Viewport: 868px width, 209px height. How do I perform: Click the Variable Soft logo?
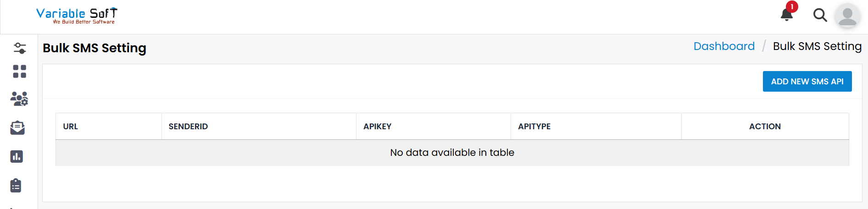77,16
